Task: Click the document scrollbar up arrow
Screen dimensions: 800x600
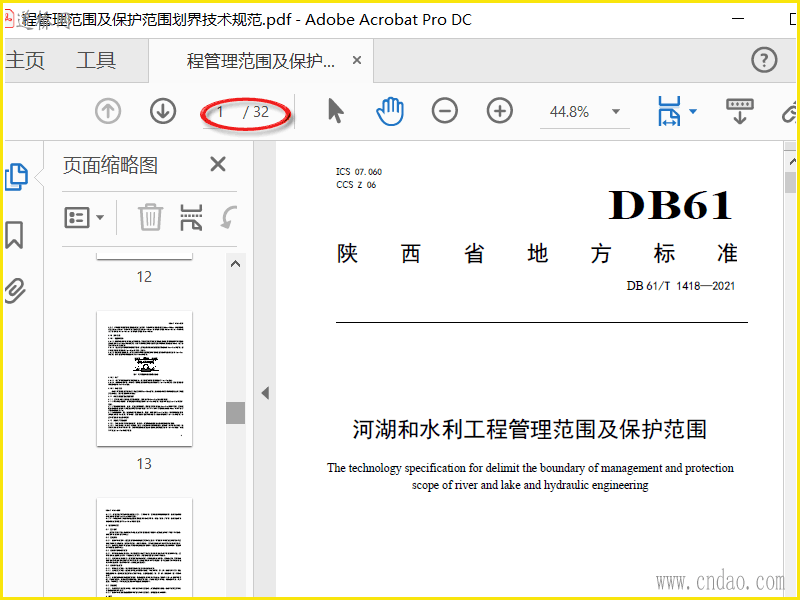Action: pyautogui.click(x=792, y=161)
